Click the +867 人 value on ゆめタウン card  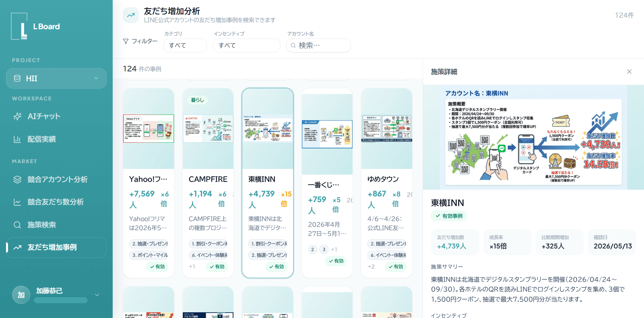point(377,199)
